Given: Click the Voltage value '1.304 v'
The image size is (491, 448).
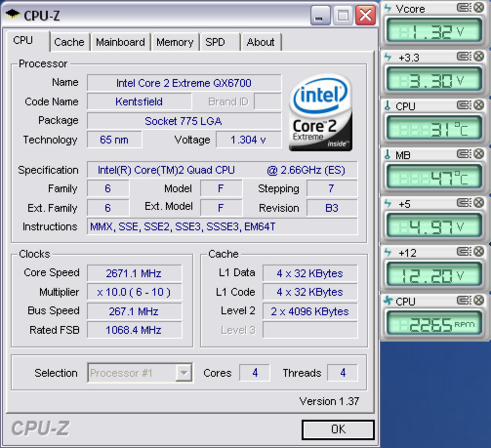Looking at the screenshot, I should click(249, 140).
